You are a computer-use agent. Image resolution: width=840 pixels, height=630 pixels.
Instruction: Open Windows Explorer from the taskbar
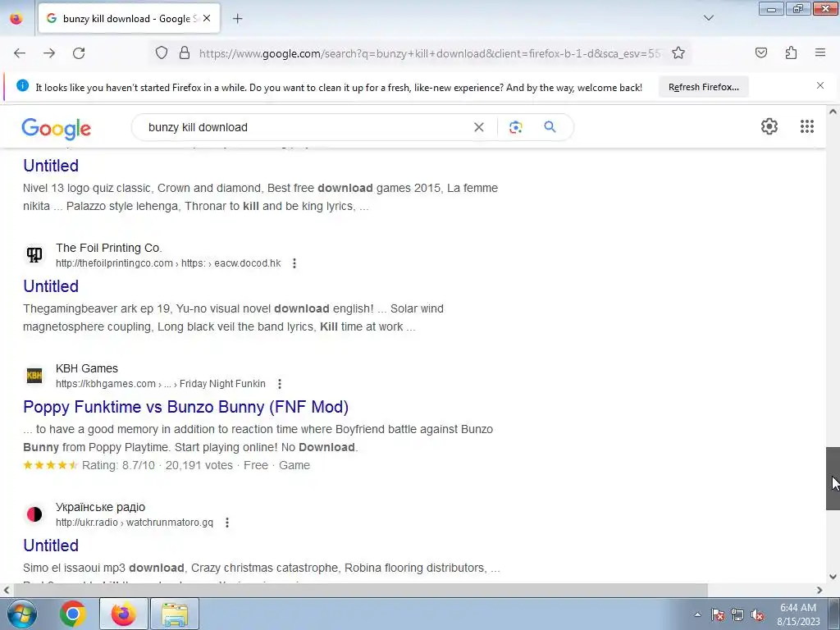tap(175, 614)
